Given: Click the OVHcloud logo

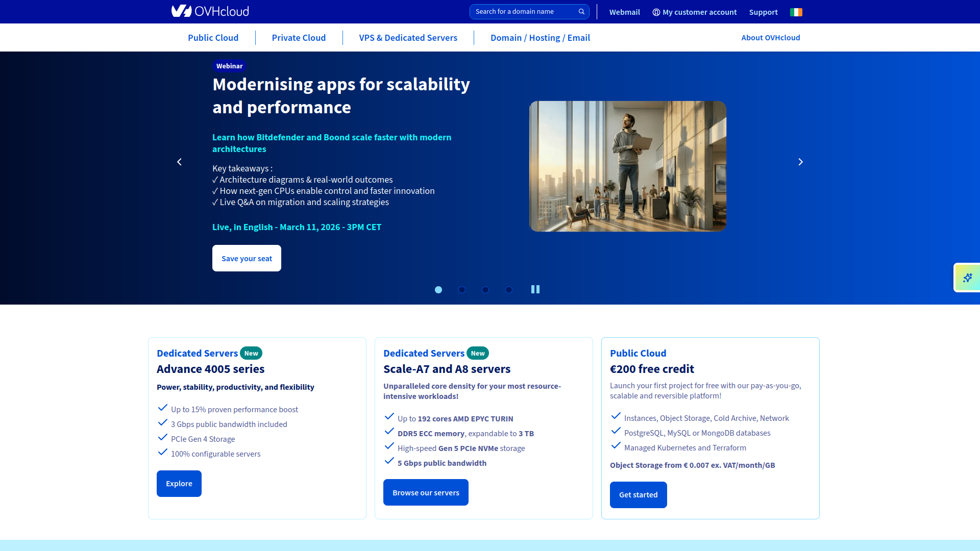Looking at the screenshot, I should [x=210, y=11].
